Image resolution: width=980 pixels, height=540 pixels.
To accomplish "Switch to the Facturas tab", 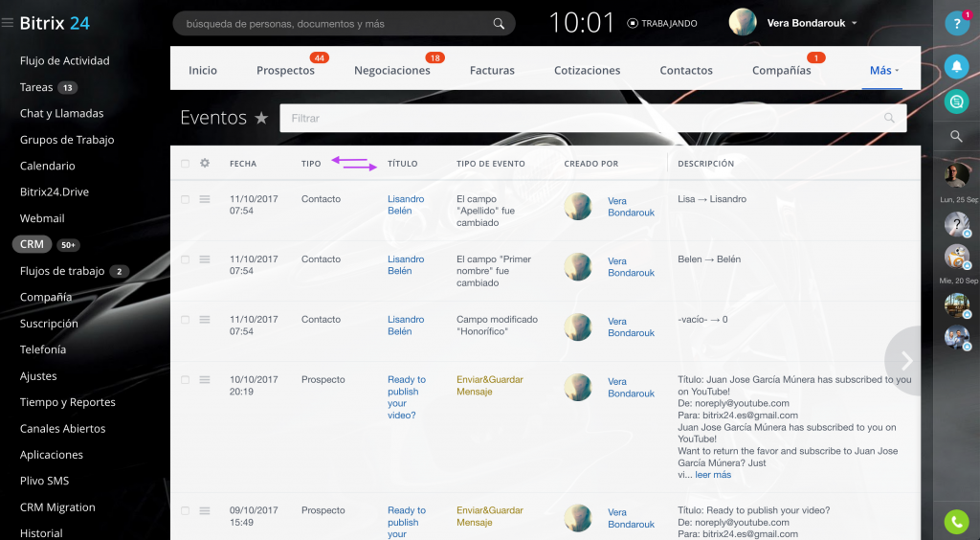I will click(493, 71).
